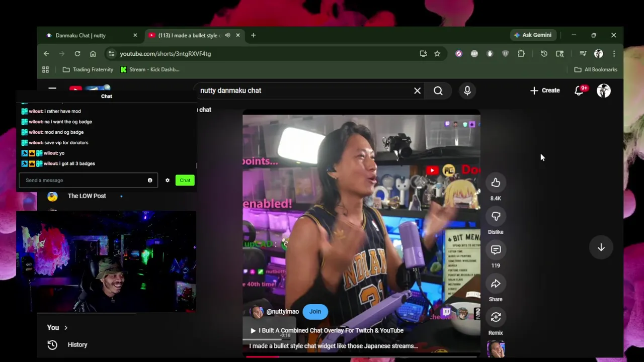Click the YouTube search magnifier button

point(438,90)
